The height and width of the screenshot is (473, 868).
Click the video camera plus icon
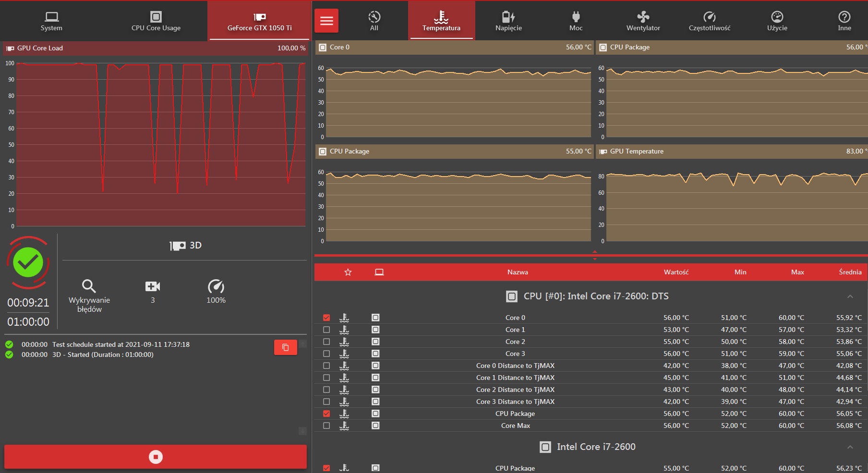[153, 286]
